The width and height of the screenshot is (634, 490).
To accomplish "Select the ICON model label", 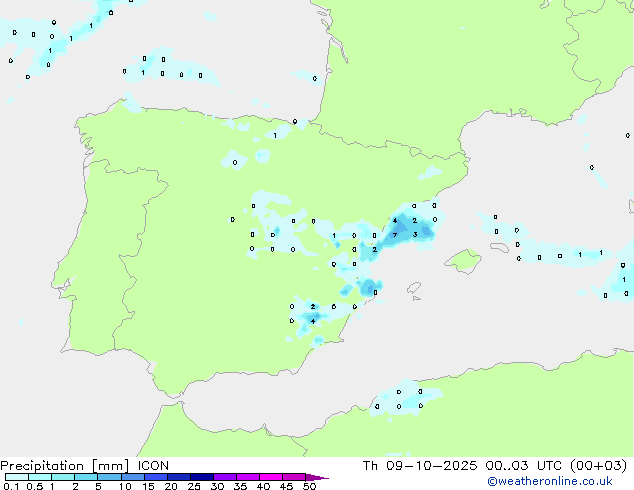I will click(153, 465).
